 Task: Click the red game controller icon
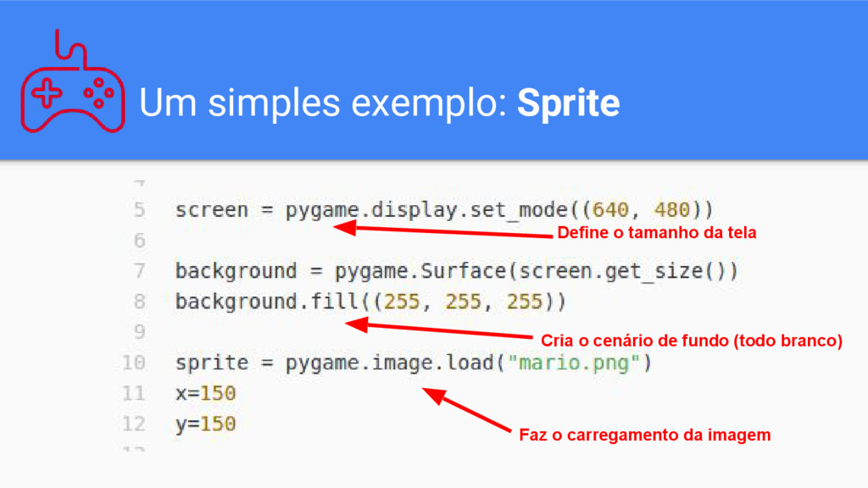[x=73, y=81]
